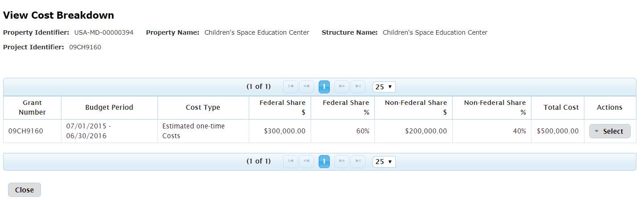The image size is (644, 204).
Task: Open top rows-per-page dropdown showing 25
Action: tap(384, 87)
